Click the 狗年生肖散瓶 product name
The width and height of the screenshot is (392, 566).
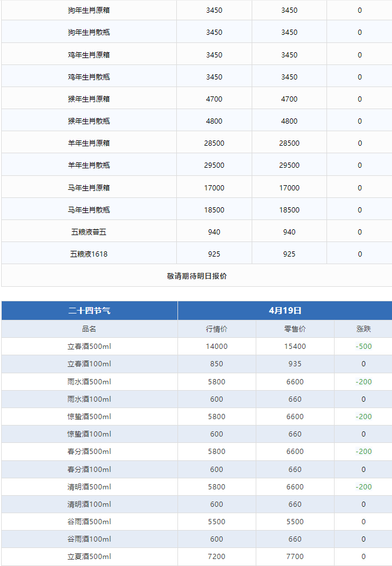coord(89,33)
